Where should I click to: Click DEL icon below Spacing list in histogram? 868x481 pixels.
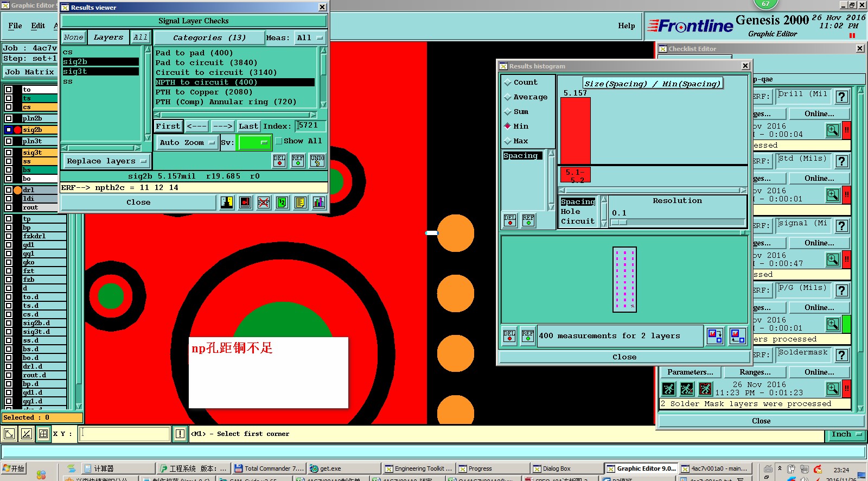click(x=510, y=220)
